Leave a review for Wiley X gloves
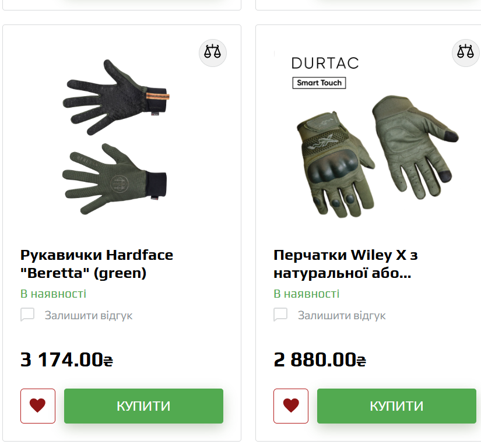Screen dimensions: 481x448 pyautogui.click(x=342, y=315)
